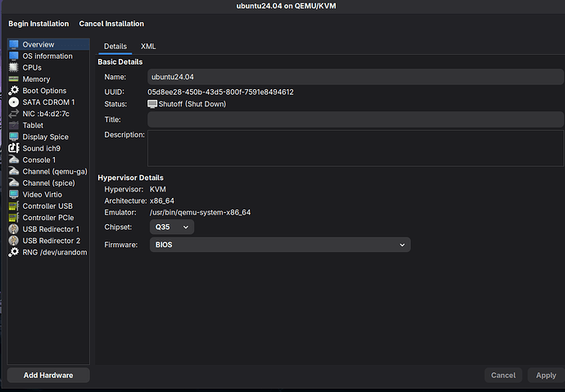The width and height of the screenshot is (565, 392).
Task: Open the Firmware BIOS dropdown
Action: tap(280, 245)
